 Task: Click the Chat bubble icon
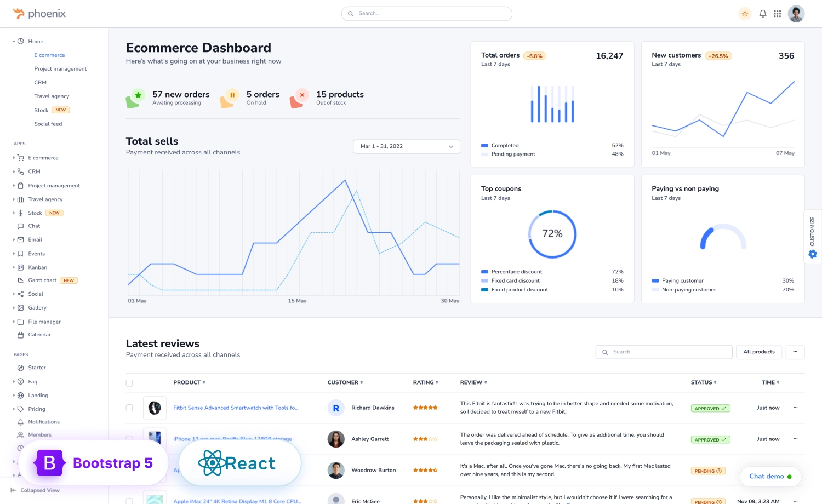(x=21, y=226)
